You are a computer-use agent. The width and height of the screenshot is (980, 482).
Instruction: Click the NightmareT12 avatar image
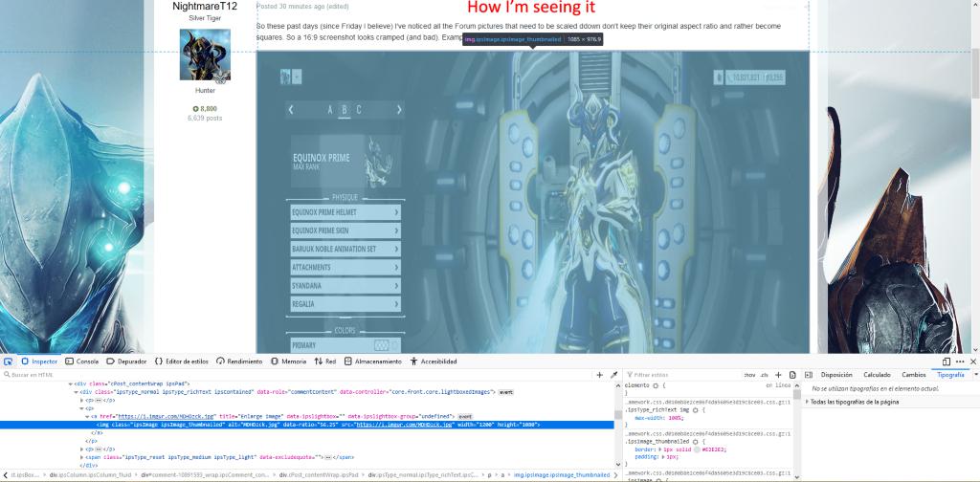[205, 55]
